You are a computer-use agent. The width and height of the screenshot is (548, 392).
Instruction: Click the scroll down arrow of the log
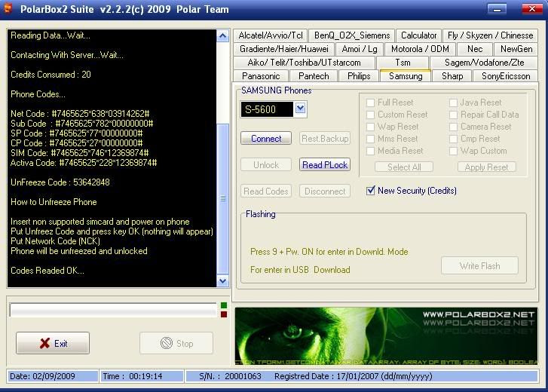tap(223, 280)
